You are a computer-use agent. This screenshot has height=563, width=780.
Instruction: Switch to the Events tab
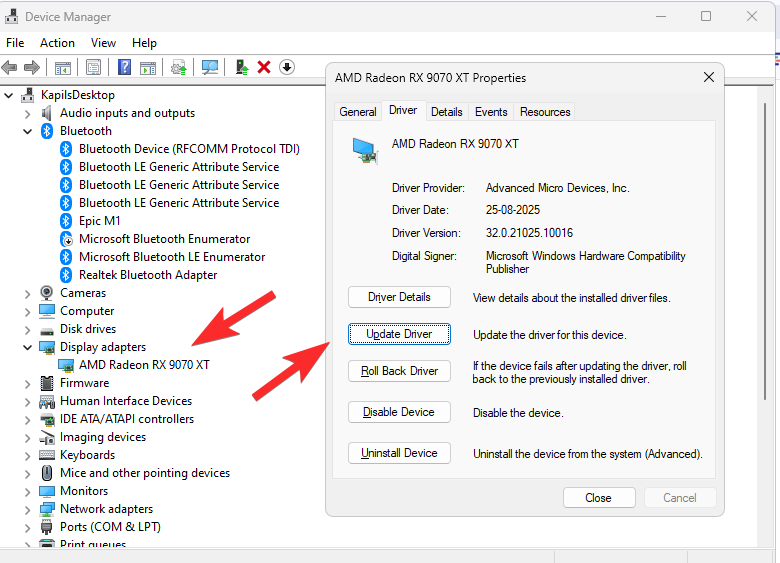[491, 112]
